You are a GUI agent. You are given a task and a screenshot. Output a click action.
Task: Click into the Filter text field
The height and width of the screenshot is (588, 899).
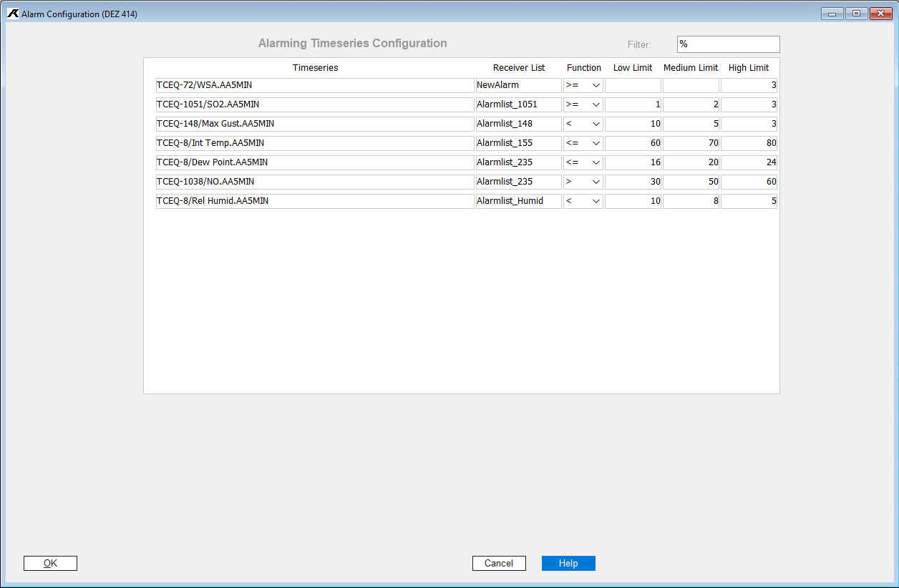point(728,44)
